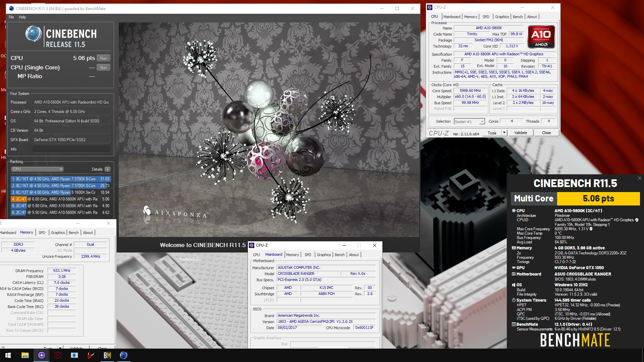Image resolution: width=644 pixels, height=362 pixels.
Task: Expand the Socket #1 selection dropdown
Action: click(x=482, y=122)
